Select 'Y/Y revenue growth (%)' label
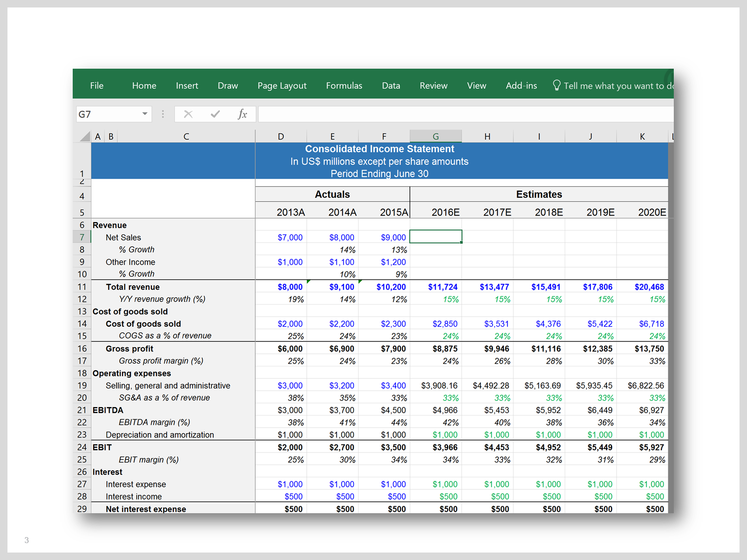The image size is (747, 560). tap(162, 299)
